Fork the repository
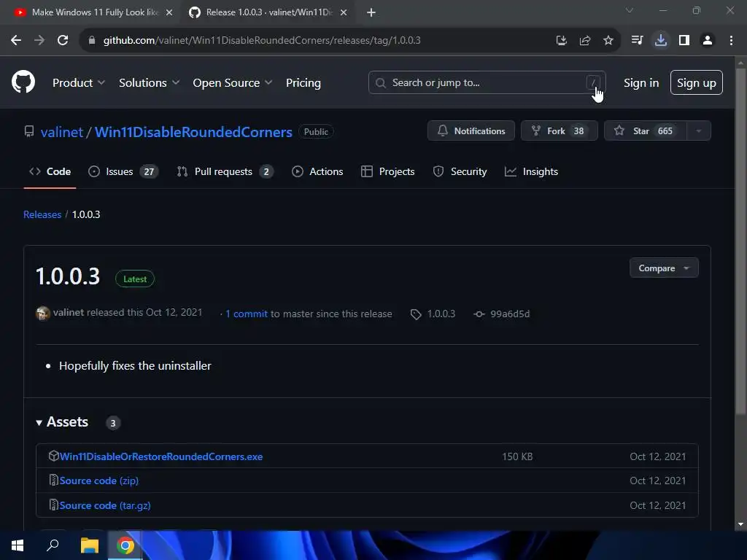 point(560,131)
